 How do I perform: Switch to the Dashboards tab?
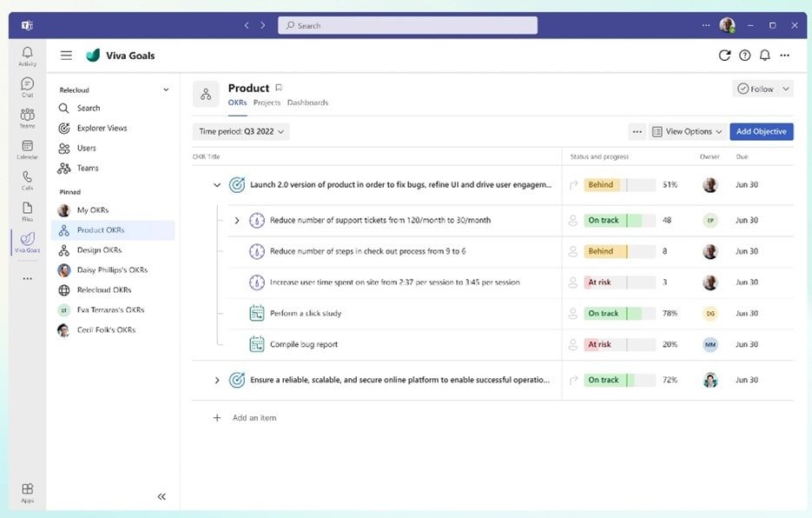pos(307,103)
